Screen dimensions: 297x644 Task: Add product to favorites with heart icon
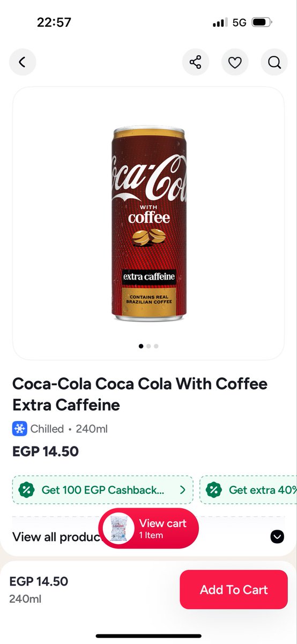[x=235, y=62]
